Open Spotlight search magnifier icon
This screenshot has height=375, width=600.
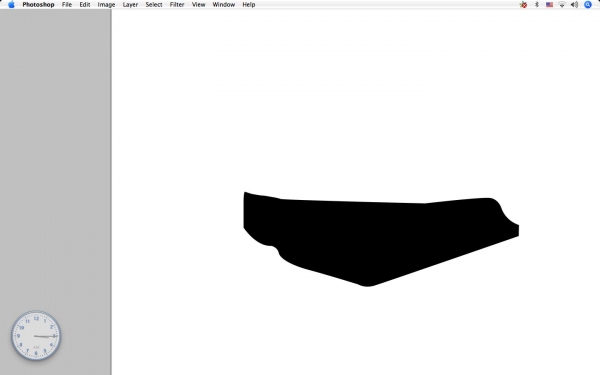(x=588, y=5)
